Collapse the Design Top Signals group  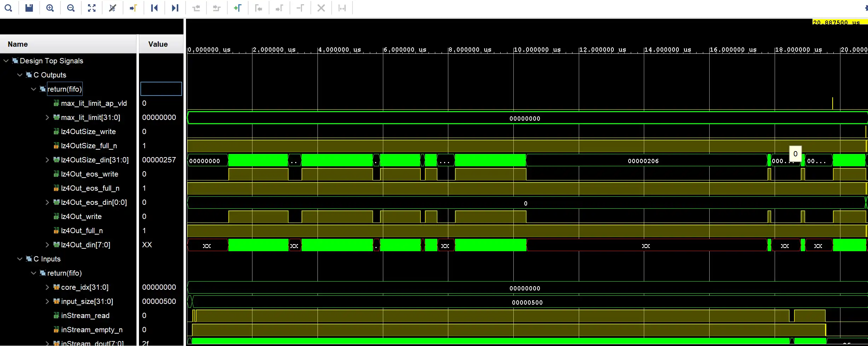6,61
